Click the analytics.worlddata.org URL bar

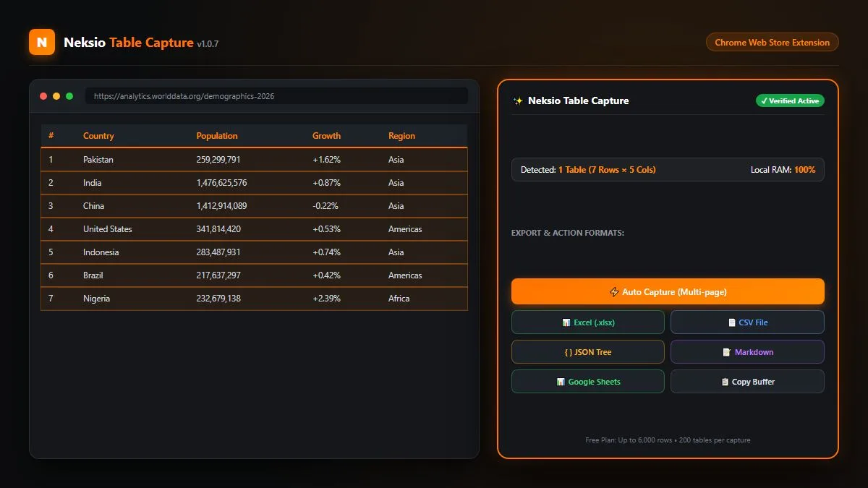[276, 96]
